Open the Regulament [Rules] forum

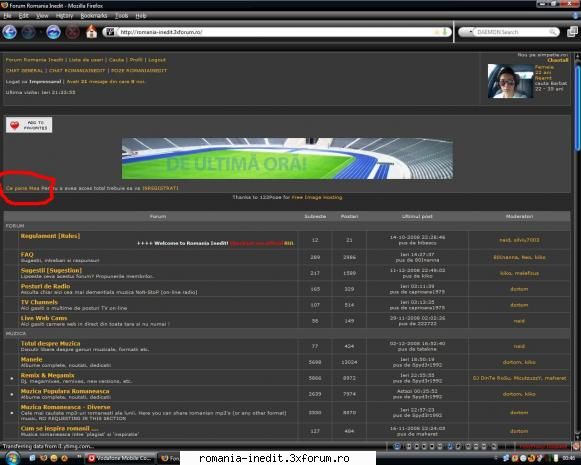50,236
